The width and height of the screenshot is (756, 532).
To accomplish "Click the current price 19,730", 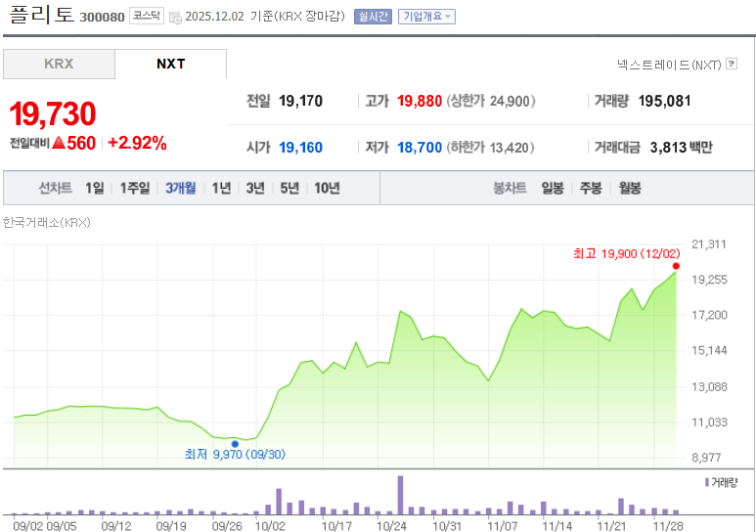I will point(53,113).
